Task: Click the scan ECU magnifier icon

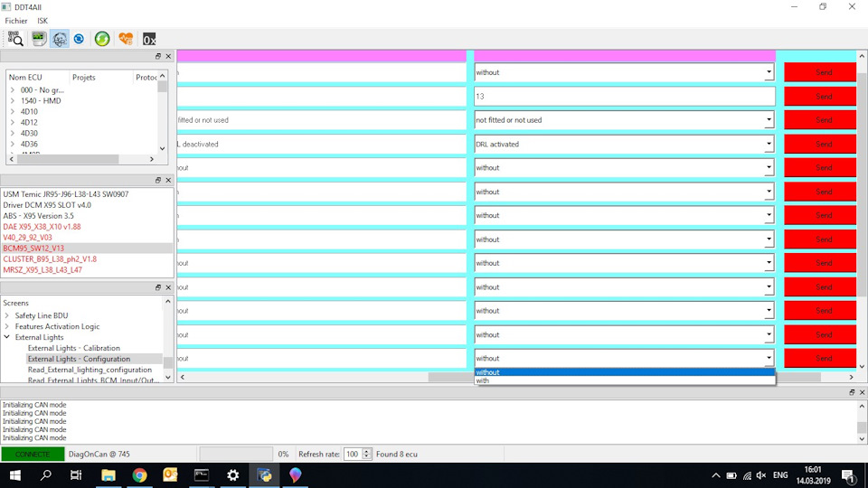Action: (15, 38)
